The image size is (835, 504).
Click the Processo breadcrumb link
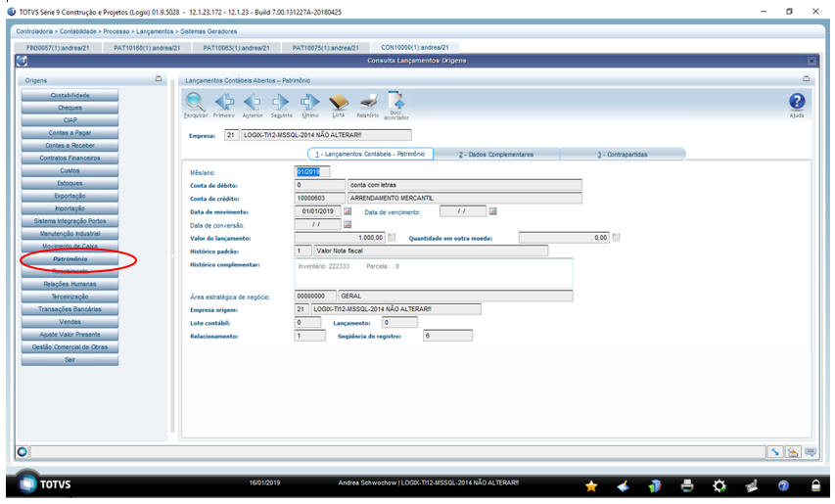[116, 31]
